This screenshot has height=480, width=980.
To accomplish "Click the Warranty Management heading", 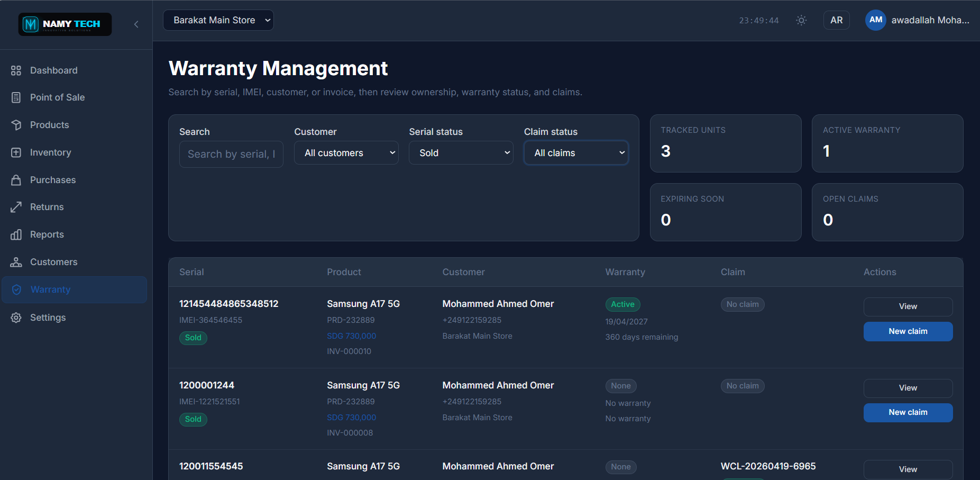I will tap(278, 68).
